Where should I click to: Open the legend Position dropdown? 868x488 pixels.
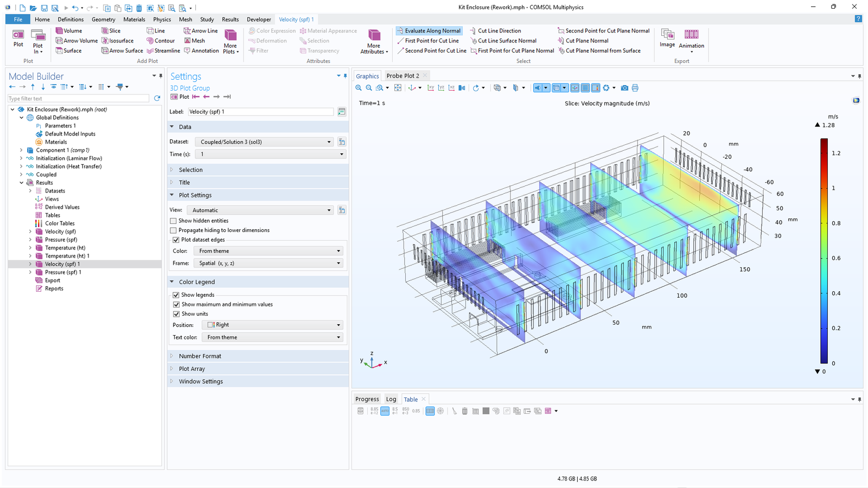[272, 325]
